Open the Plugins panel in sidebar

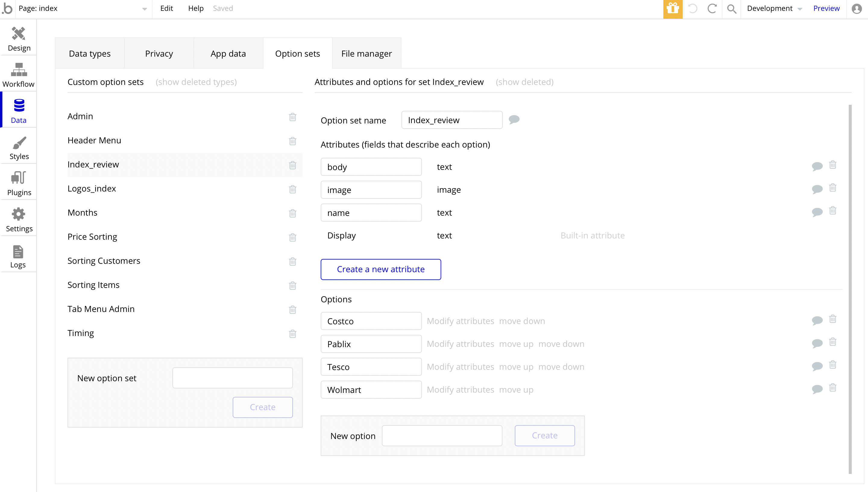click(x=19, y=183)
